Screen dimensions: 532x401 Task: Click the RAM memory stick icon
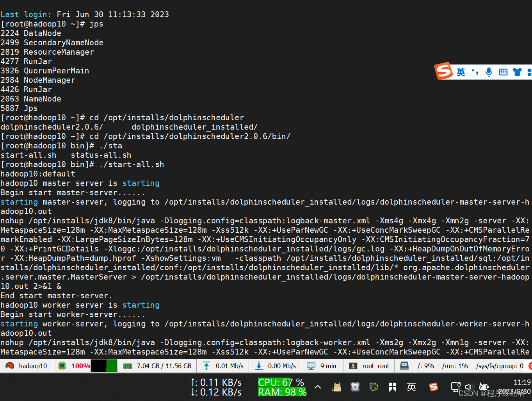[127, 366]
